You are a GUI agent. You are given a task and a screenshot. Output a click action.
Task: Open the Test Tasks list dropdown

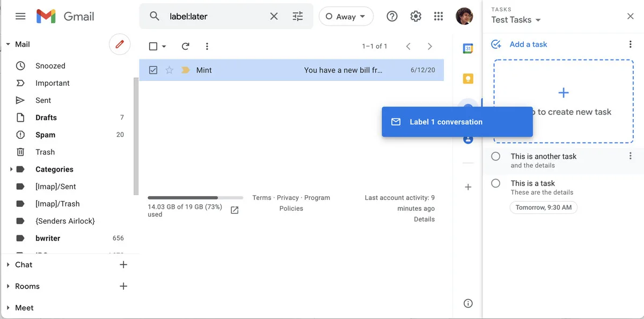516,20
